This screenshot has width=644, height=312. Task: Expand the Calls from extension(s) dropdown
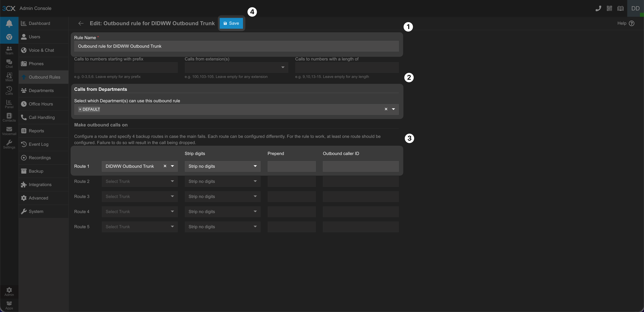[282, 67]
